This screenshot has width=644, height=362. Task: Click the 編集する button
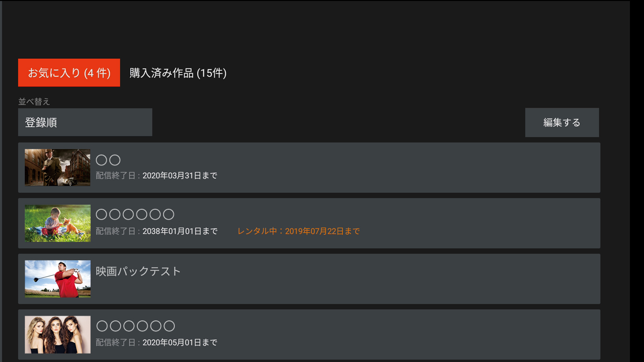pos(562,122)
